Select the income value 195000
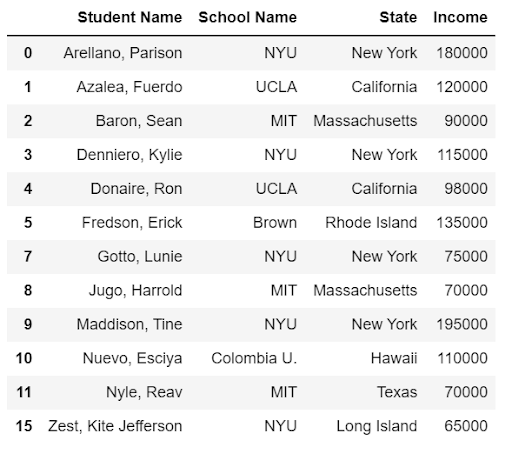Image resolution: width=512 pixels, height=454 pixels. [462, 325]
